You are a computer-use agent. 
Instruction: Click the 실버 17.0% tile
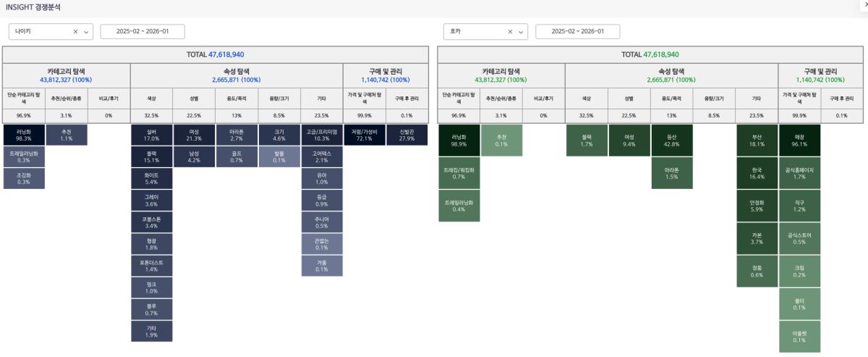click(x=152, y=135)
